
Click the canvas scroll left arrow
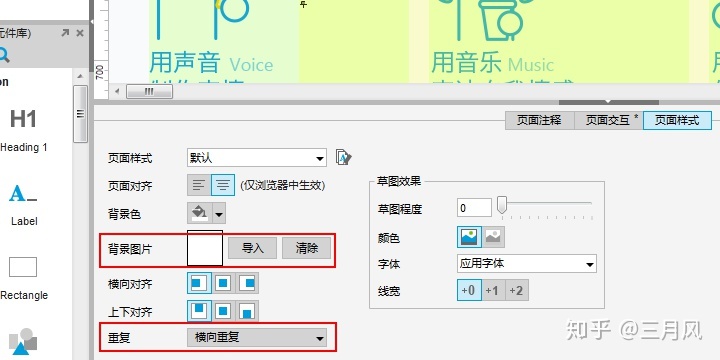click(117, 91)
